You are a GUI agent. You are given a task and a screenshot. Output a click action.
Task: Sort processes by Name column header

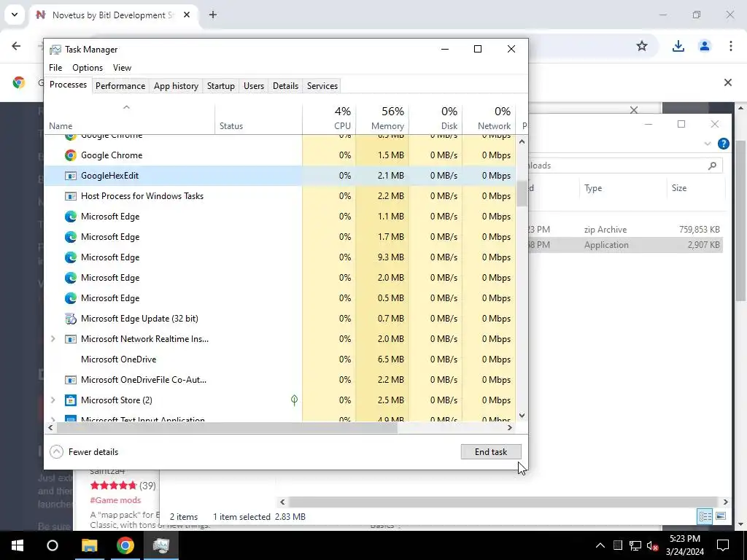point(129,118)
